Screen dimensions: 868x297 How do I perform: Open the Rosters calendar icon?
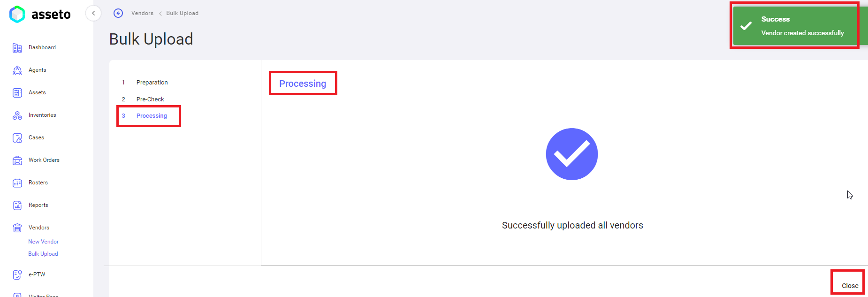[x=17, y=183]
